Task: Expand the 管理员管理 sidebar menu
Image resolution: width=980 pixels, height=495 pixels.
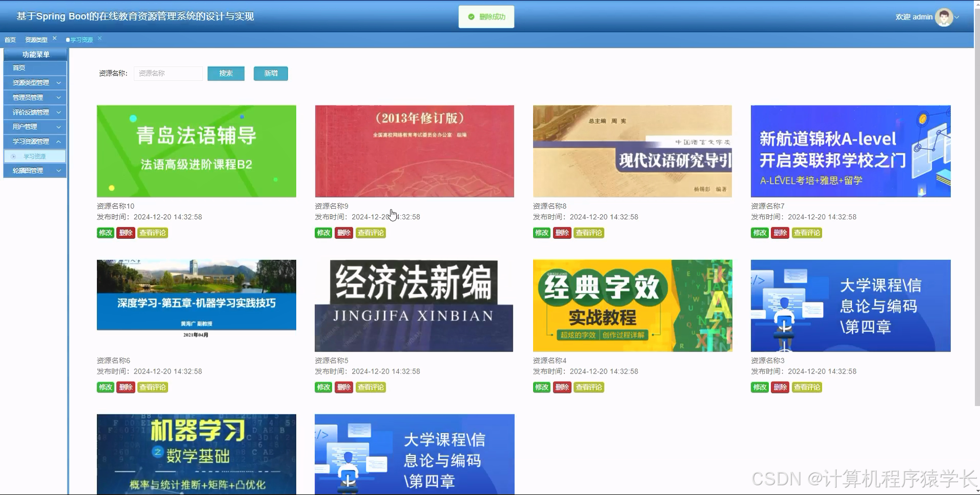Action: (x=34, y=97)
